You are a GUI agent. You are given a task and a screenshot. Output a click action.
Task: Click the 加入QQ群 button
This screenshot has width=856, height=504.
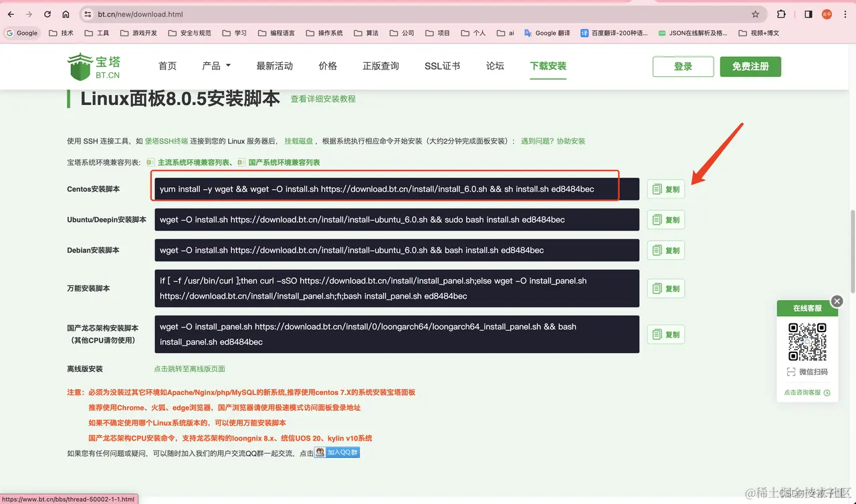pos(337,453)
